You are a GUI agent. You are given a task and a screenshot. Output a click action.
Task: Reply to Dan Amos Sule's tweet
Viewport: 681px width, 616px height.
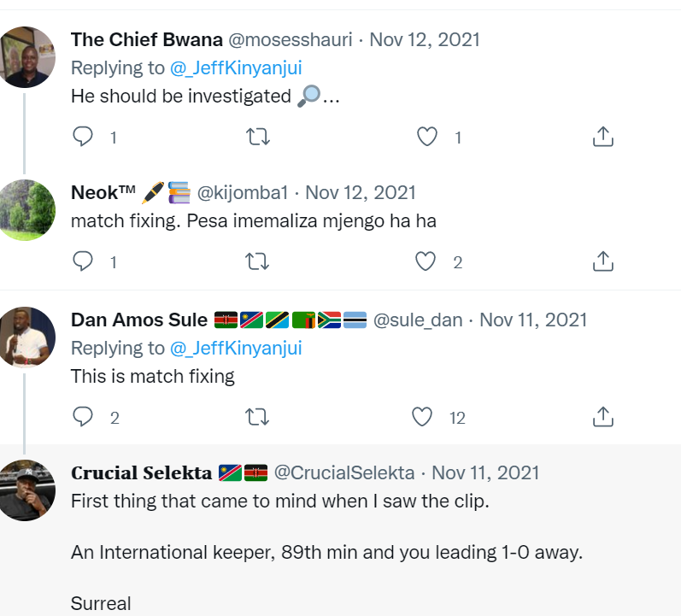pyautogui.click(x=83, y=417)
